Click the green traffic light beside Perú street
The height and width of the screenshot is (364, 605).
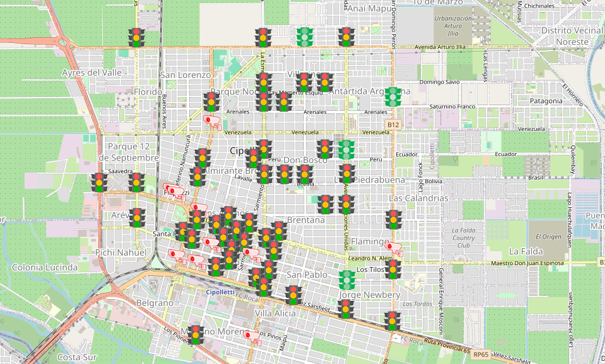click(x=346, y=150)
